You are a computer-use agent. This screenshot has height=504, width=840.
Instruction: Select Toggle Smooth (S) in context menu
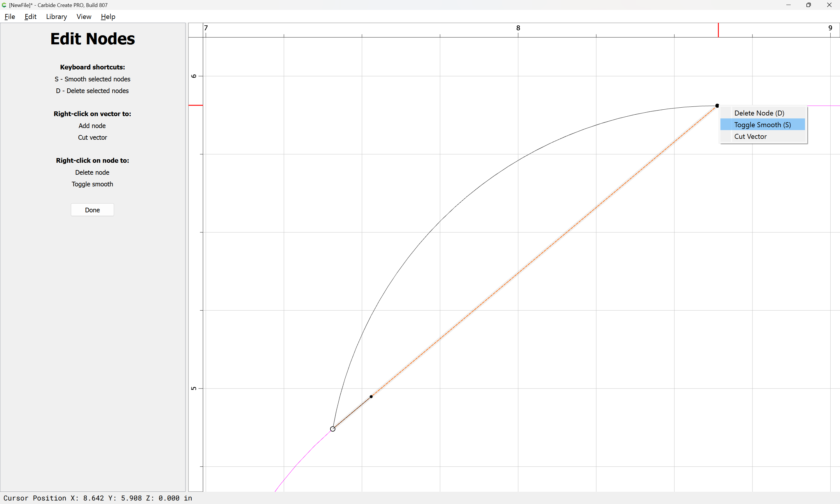point(762,125)
